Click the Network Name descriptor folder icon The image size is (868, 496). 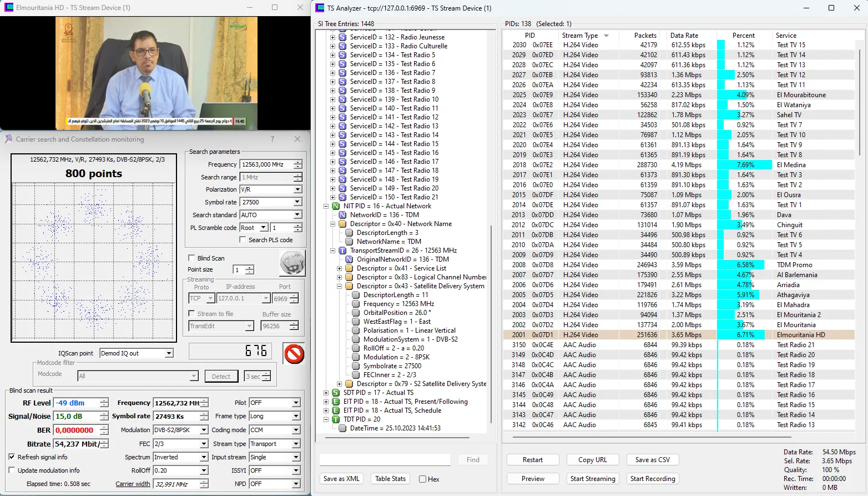(342, 224)
